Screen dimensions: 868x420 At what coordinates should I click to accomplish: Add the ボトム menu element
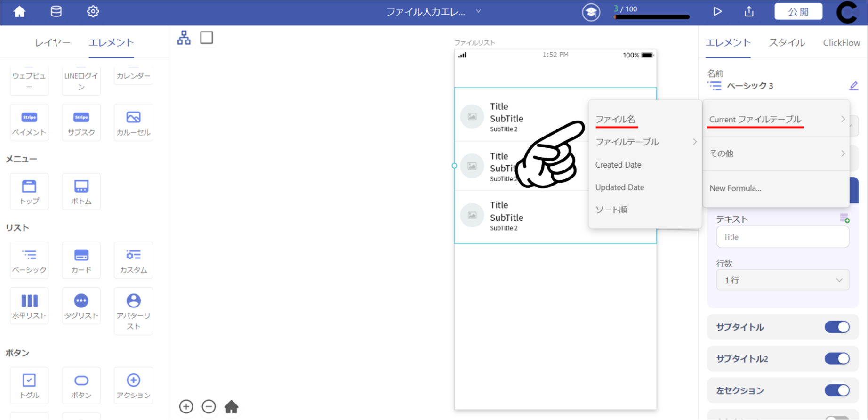81,192
